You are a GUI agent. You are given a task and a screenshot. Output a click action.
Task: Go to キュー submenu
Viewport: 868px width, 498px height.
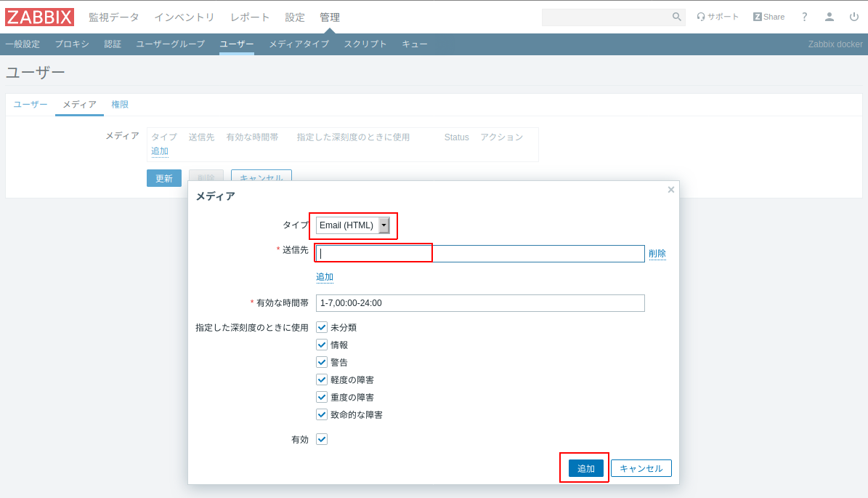415,44
